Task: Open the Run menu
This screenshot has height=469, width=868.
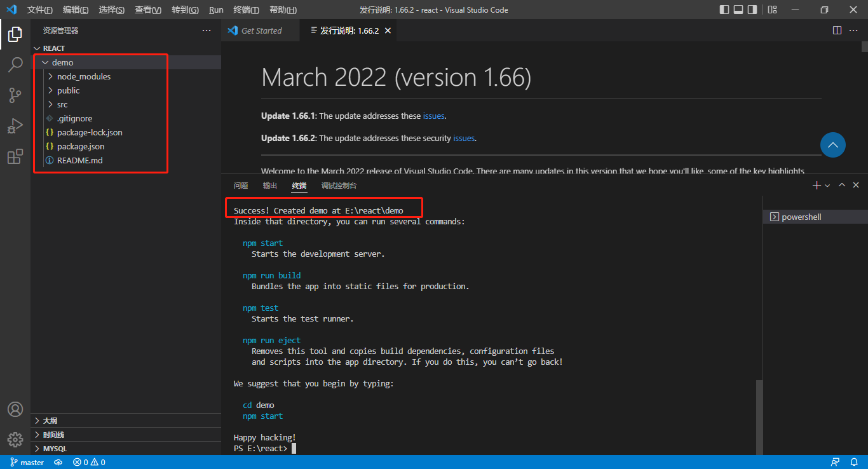Action: pyautogui.click(x=216, y=10)
